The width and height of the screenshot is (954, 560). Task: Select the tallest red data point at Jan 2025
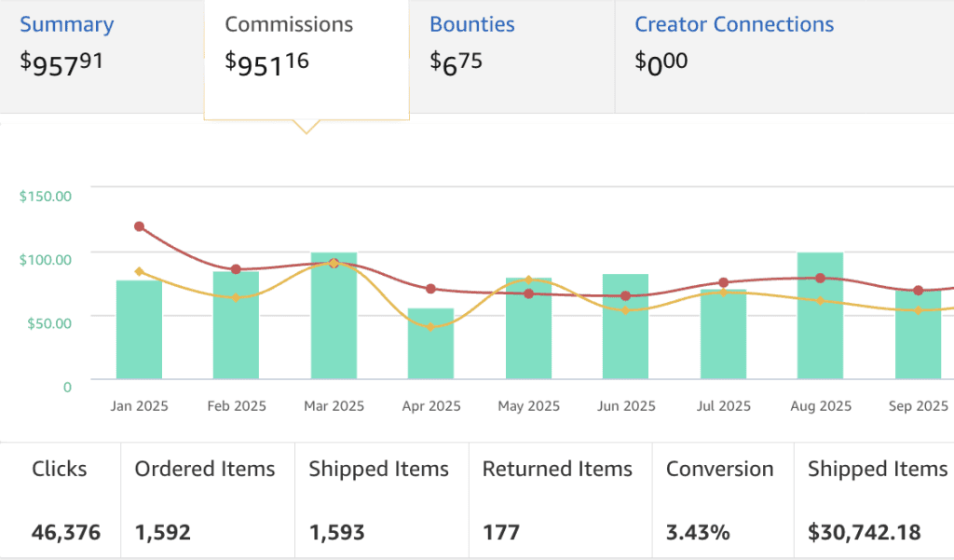[140, 225]
